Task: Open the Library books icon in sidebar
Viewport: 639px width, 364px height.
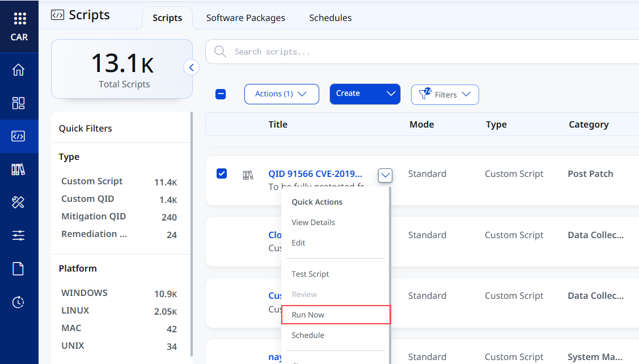Action: pos(18,169)
